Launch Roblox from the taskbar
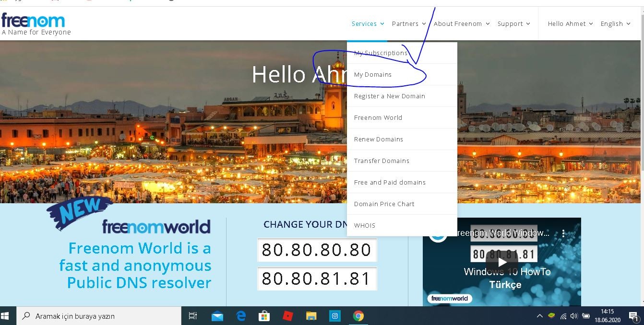The image size is (644, 325). [x=288, y=316]
